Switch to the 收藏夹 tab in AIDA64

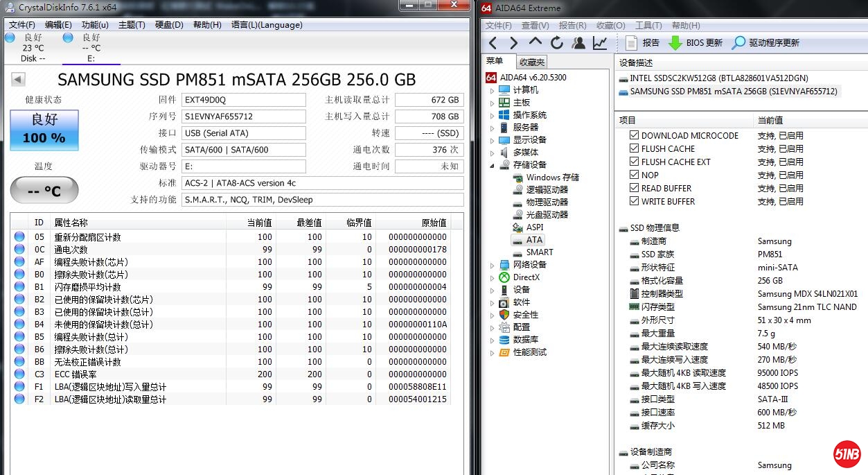tap(532, 62)
